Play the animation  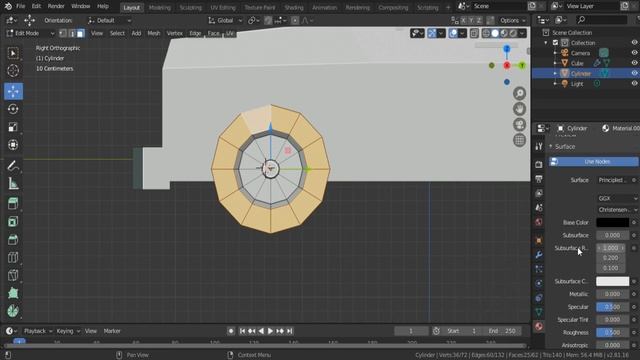pyautogui.click(x=270, y=331)
